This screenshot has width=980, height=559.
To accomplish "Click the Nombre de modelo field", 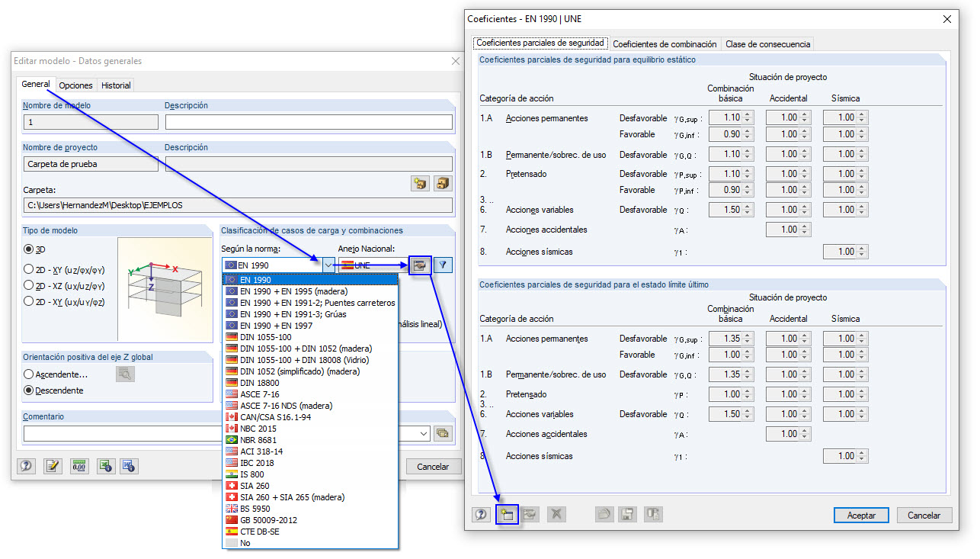I will click(91, 122).
